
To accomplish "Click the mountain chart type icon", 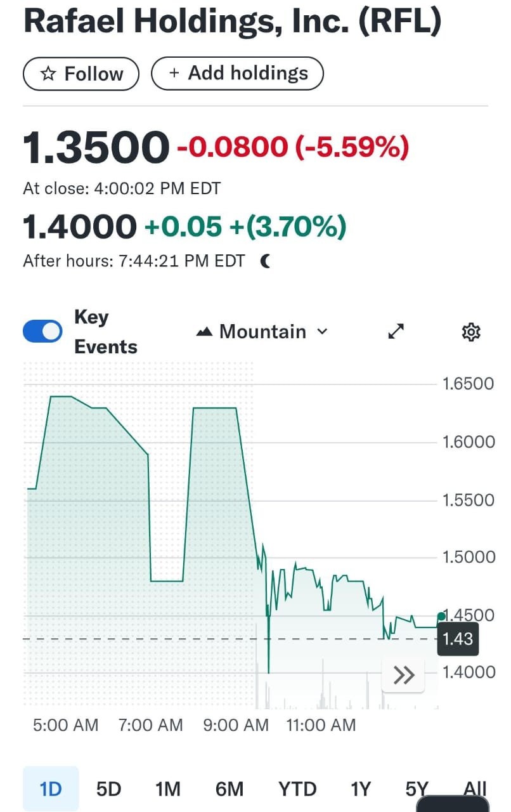I will click(204, 332).
